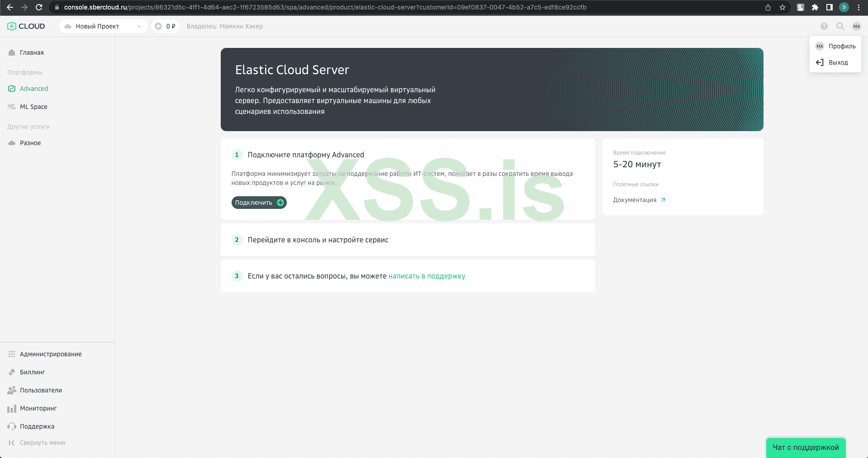The width and height of the screenshot is (868, 458).
Task: Collapse the menu with Свернуть меню
Action: (43, 443)
